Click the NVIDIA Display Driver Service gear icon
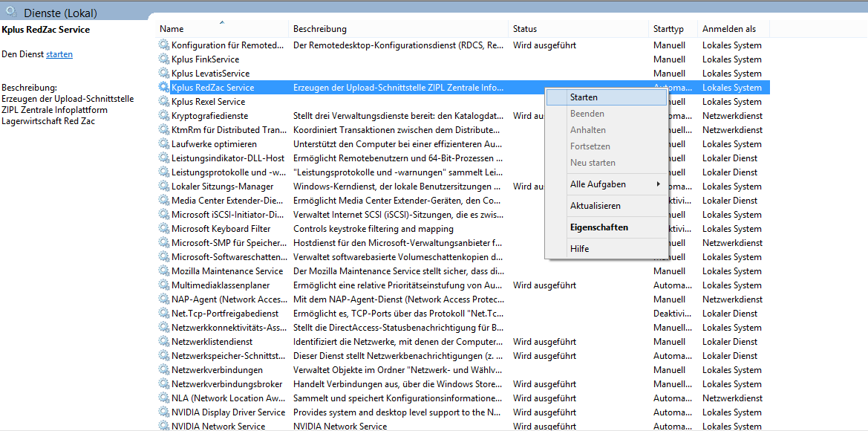This screenshot has width=868, height=431. point(164,412)
